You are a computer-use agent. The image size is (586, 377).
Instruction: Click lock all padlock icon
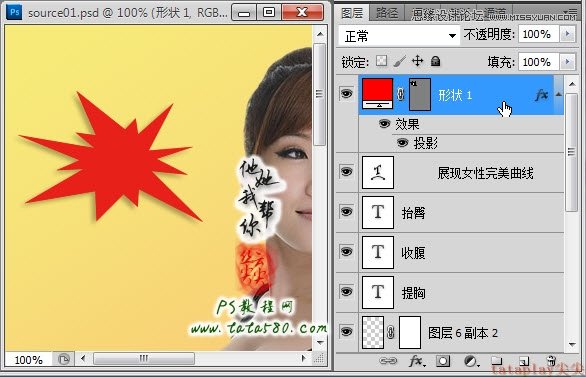click(x=435, y=61)
